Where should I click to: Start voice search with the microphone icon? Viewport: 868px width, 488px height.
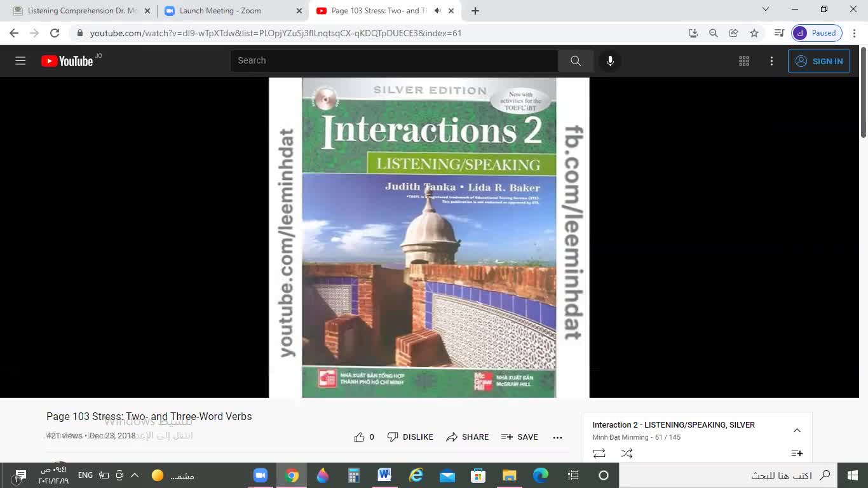click(610, 61)
